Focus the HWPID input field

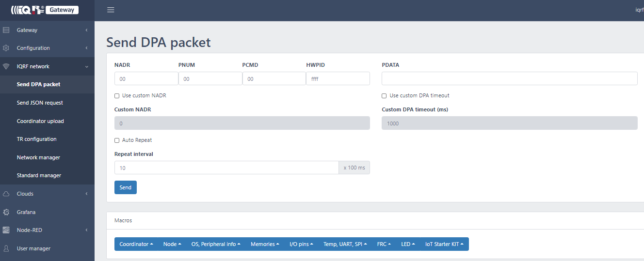pos(338,78)
